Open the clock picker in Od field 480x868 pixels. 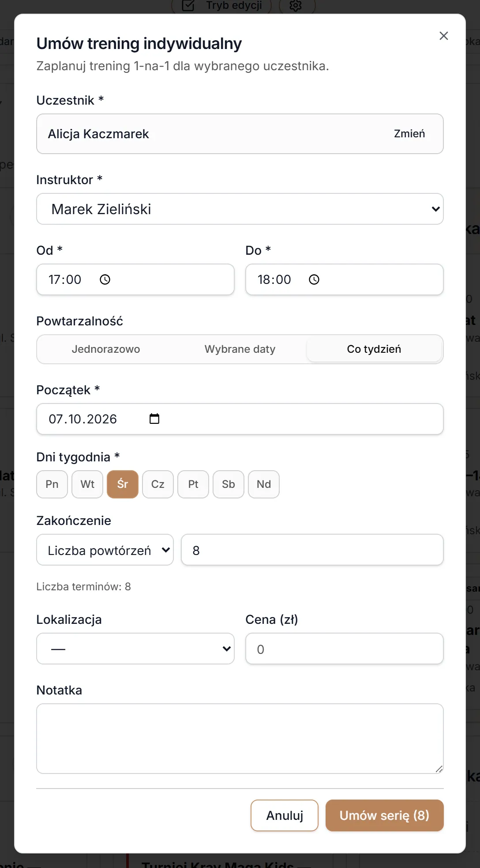[105, 279]
